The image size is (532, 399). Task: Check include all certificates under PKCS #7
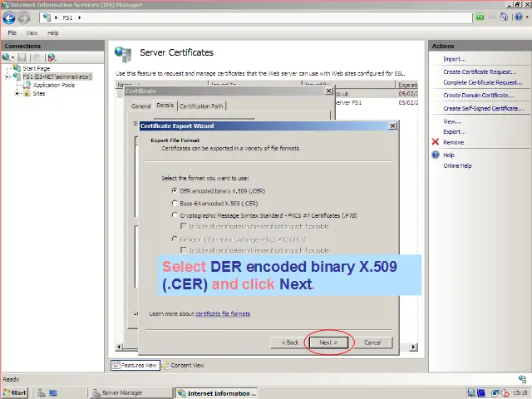click(x=184, y=225)
